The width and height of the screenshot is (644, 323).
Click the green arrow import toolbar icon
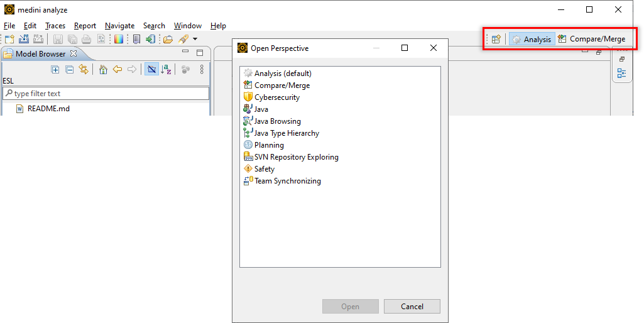coord(151,39)
